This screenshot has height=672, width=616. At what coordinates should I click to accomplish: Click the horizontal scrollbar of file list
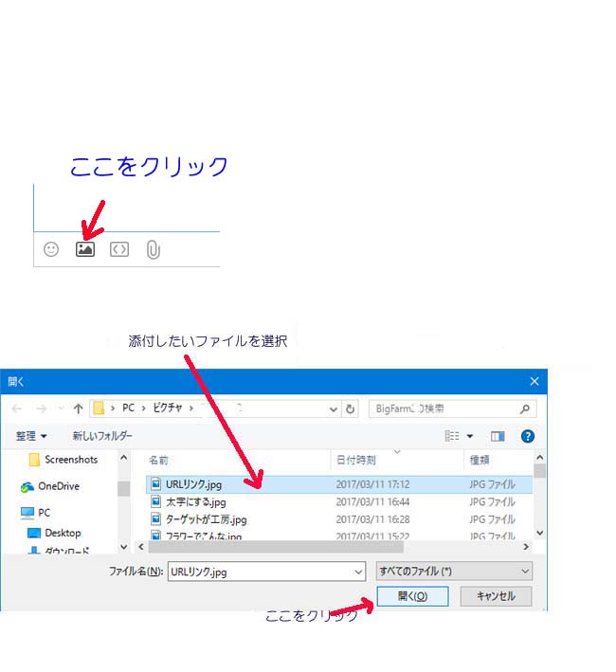click(276, 547)
